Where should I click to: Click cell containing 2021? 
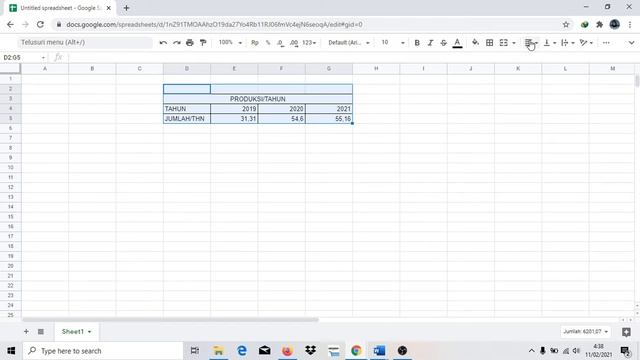329,109
